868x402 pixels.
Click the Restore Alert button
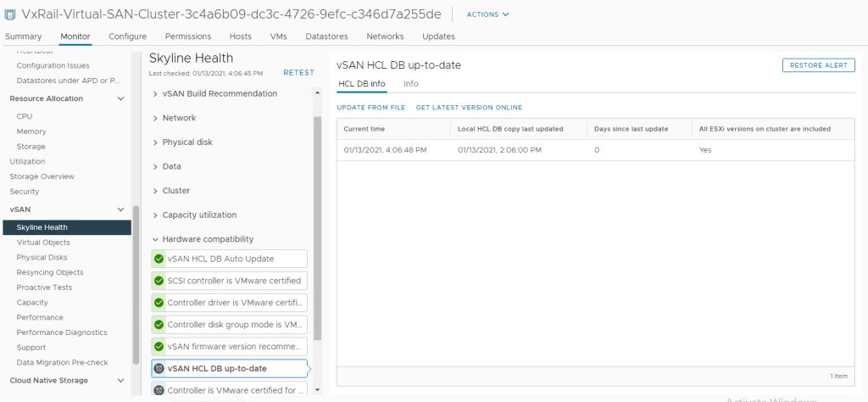pos(818,65)
